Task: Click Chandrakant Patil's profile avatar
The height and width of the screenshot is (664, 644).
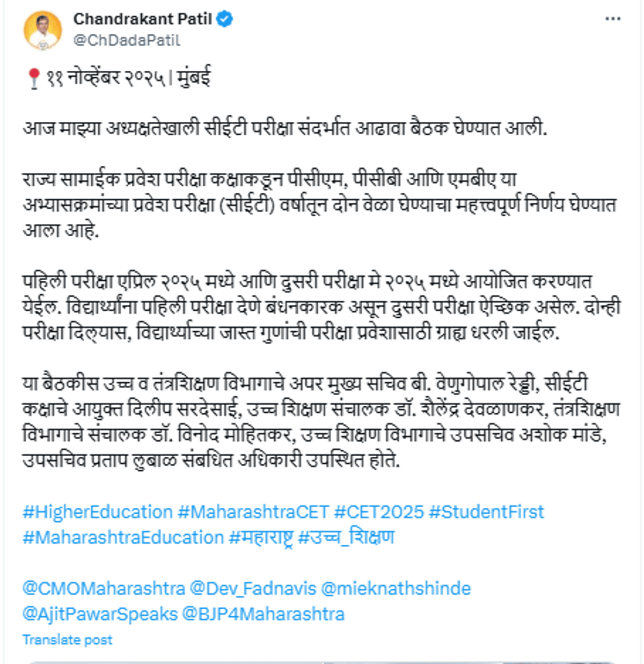Action: [x=42, y=30]
